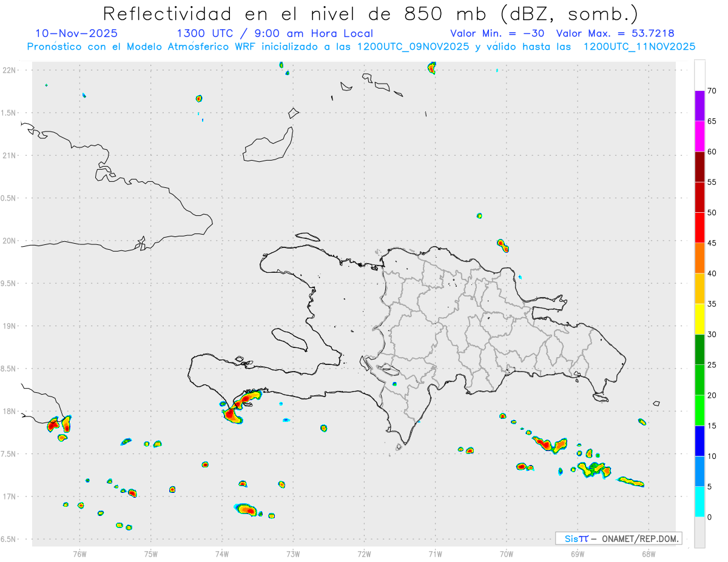Viewport: 728px width, 562px height.
Task: Click the 'Pronostico con el Modelo Atmosferico WRF' line
Action: [x=361, y=47]
